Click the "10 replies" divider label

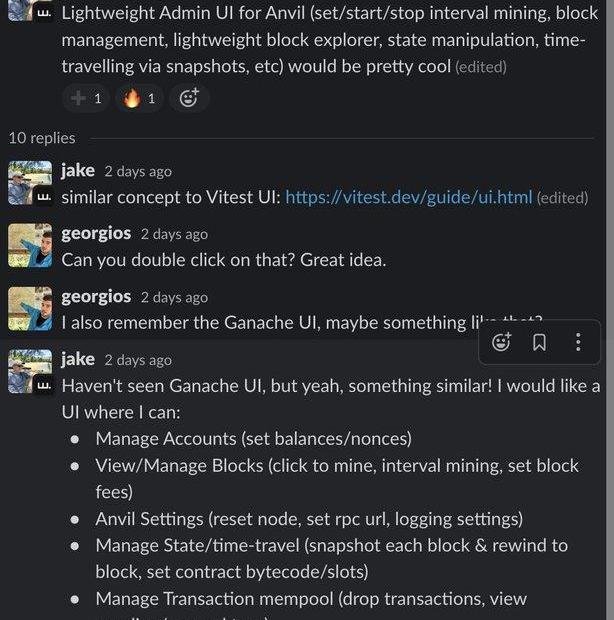tap(42, 138)
